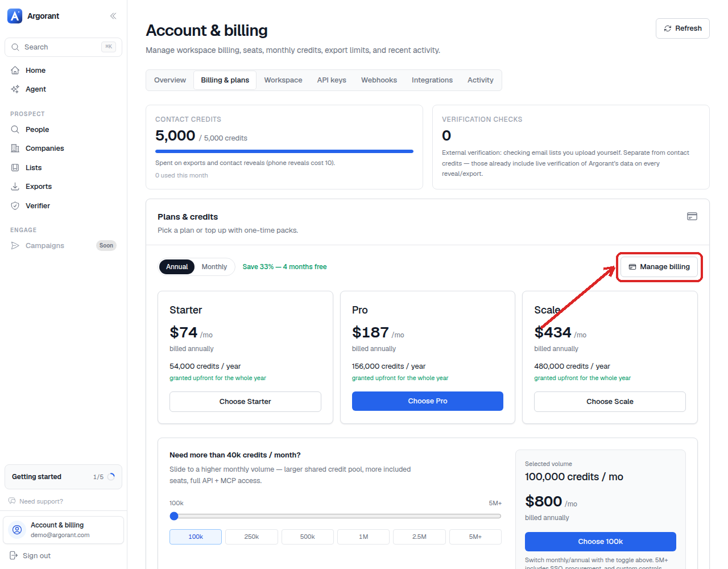Open the API keys tab
728x569 pixels.
pos(332,80)
